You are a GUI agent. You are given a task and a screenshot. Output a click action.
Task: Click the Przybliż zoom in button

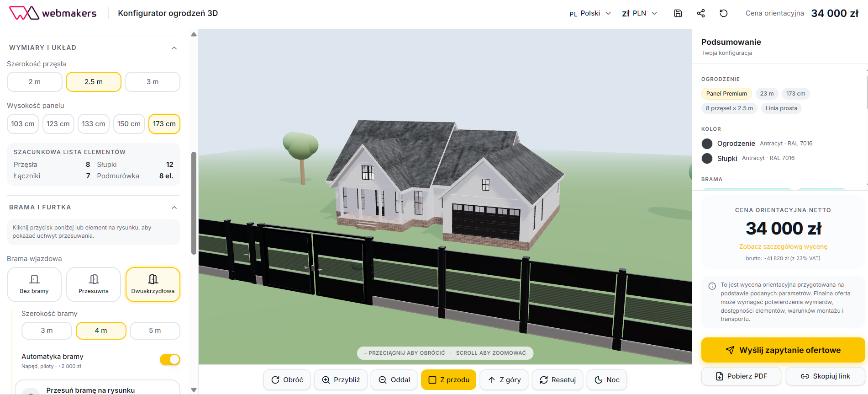(x=341, y=380)
